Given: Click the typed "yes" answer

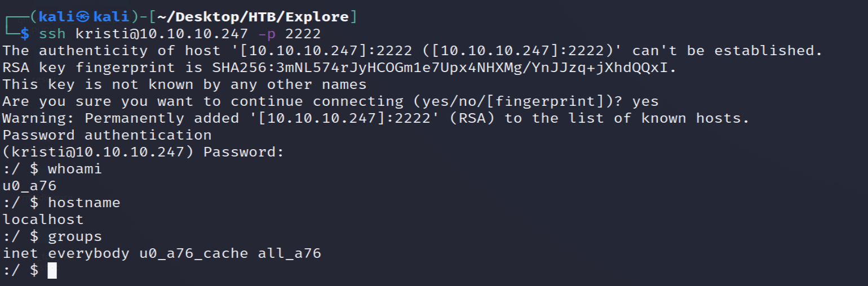Looking at the screenshot, I should point(645,101).
